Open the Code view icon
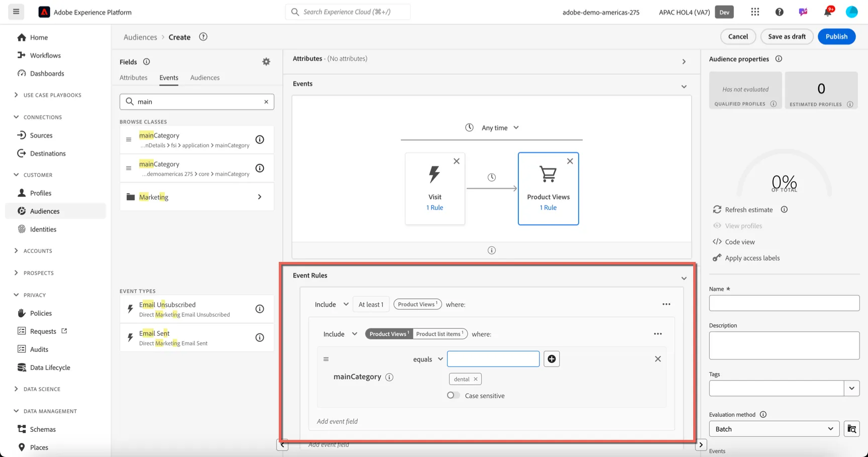The width and height of the screenshot is (868, 457). pos(717,242)
